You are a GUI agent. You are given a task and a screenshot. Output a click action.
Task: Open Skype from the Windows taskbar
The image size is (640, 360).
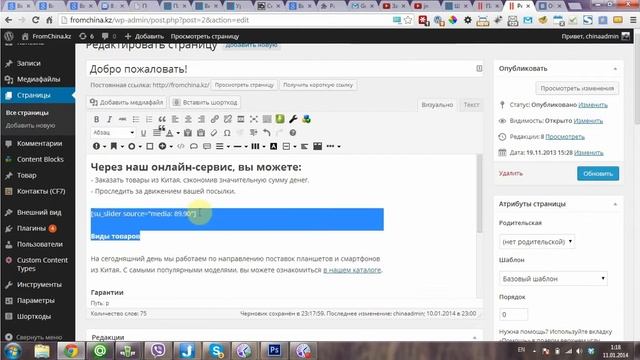[x=216, y=351]
